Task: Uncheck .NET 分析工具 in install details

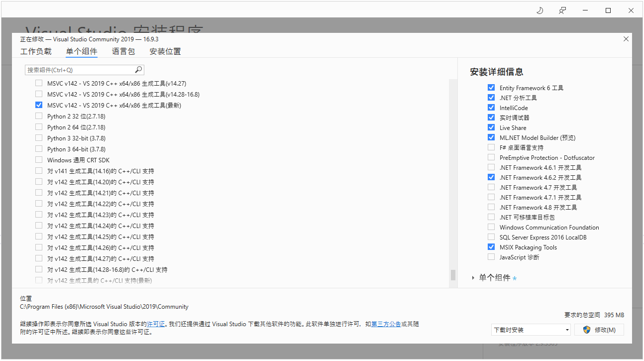Action: 491,98
